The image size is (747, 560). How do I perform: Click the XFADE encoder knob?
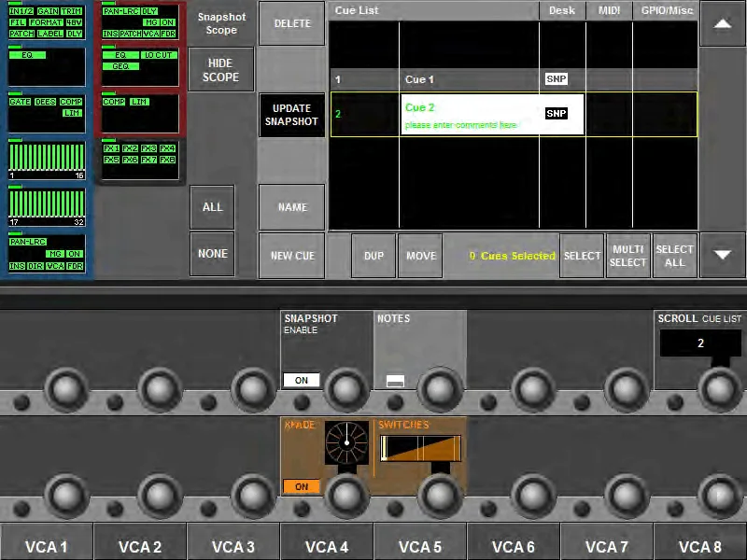346,496
